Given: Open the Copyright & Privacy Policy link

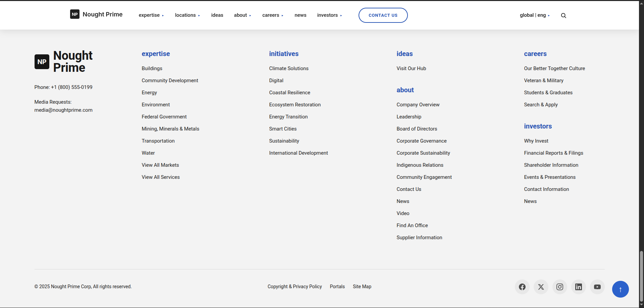Looking at the screenshot, I should pyautogui.click(x=294, y=287).
